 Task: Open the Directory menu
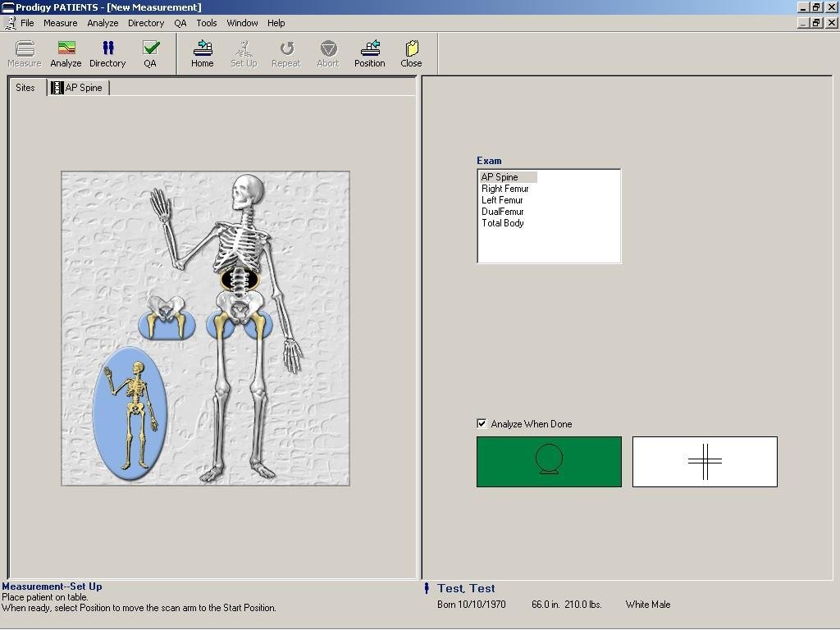pos(146,23)
